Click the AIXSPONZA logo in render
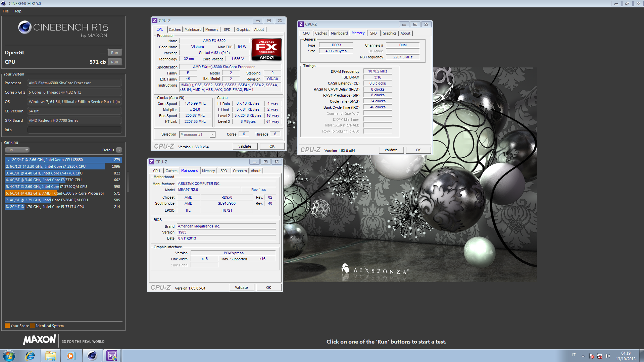Viewport: 644px width, 362px height. (x=375, y=270)
